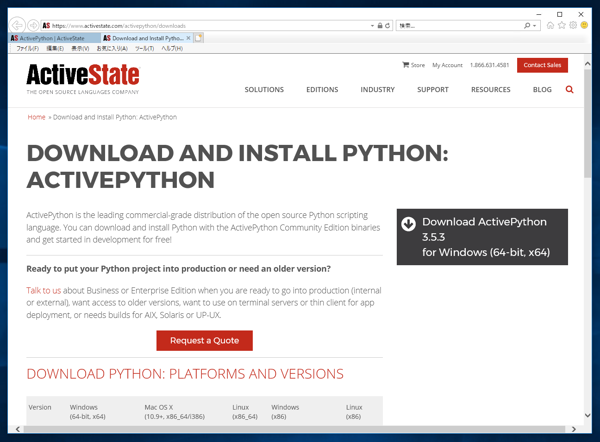Close the Download and Install Python tab
Screen dimensions: 600x442
coord(188,38)
